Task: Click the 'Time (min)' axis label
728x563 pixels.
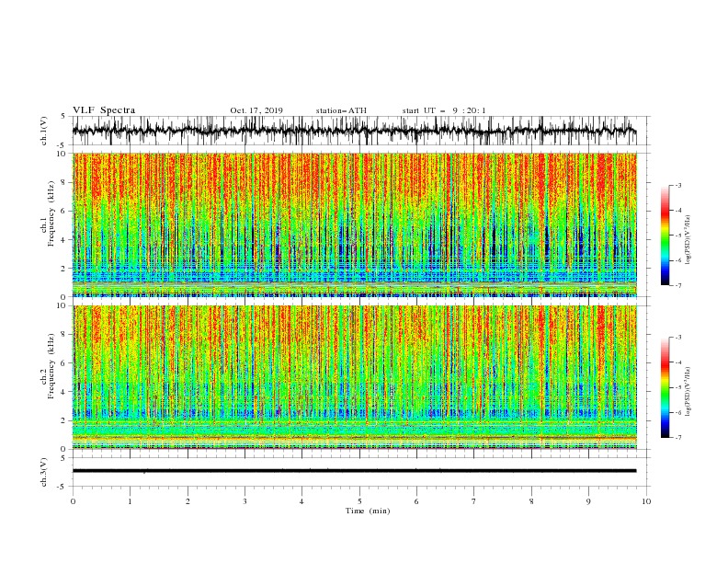Action: pyautogui.click(x=368, y=511)
